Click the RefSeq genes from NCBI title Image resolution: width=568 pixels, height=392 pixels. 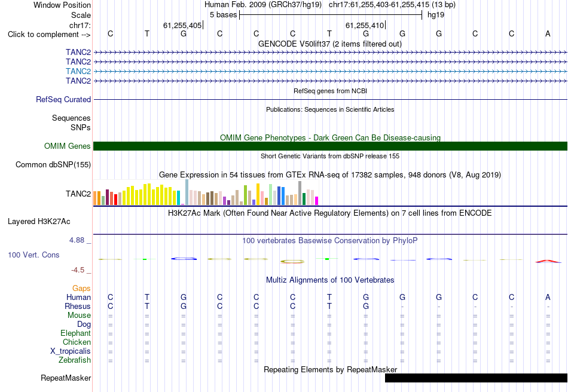[330, 91]
